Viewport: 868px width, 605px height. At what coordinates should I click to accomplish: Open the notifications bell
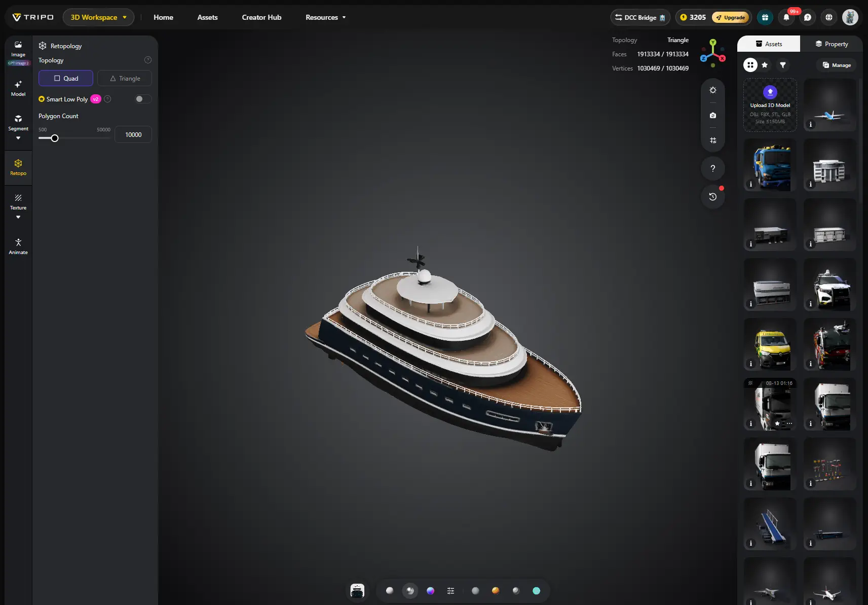pyautogui.click(x=786, y=17)
